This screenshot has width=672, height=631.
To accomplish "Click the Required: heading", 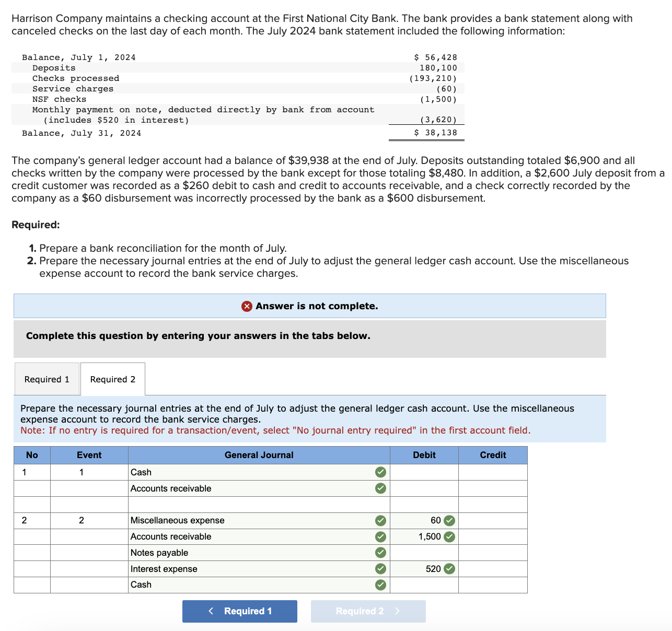I will [36, 225].
